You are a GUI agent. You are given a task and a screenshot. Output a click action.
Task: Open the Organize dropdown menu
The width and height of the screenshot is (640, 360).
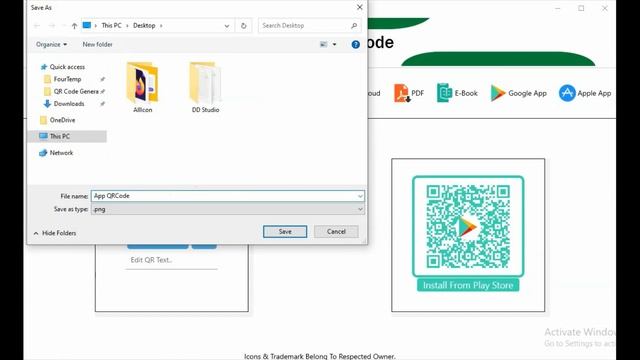[x=51, y=44]
